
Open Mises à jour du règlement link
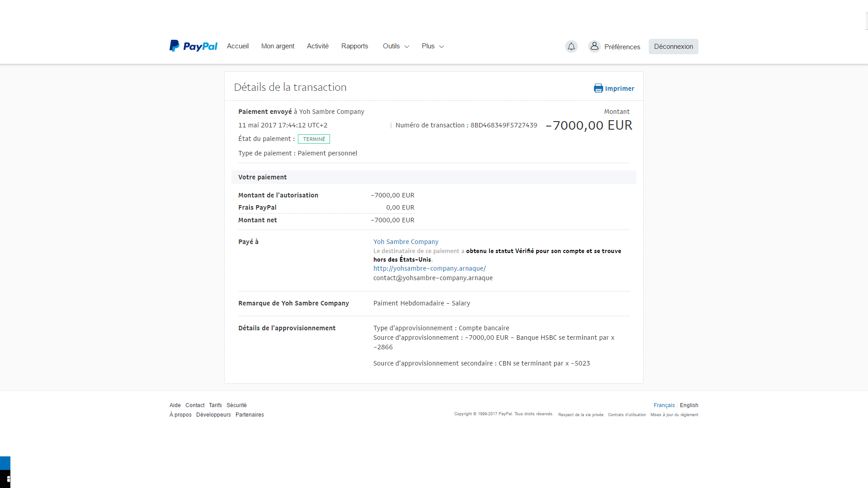tap(674, 415)
